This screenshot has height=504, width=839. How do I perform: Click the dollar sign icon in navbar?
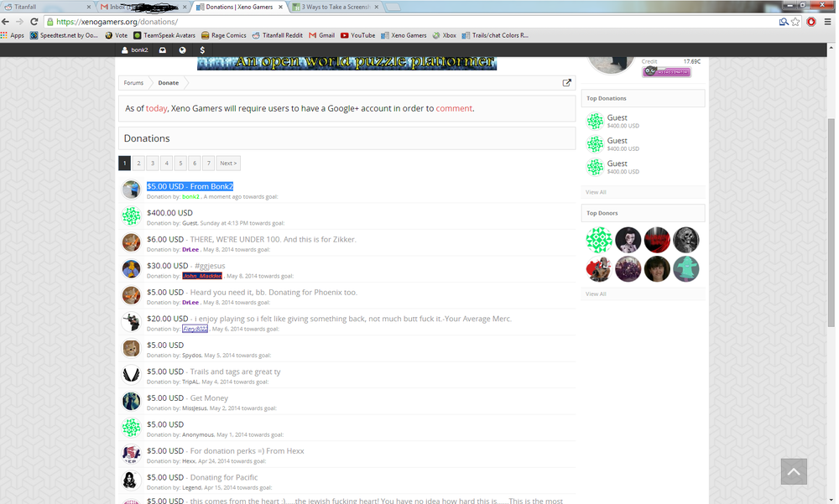click(x=202, y=49)
